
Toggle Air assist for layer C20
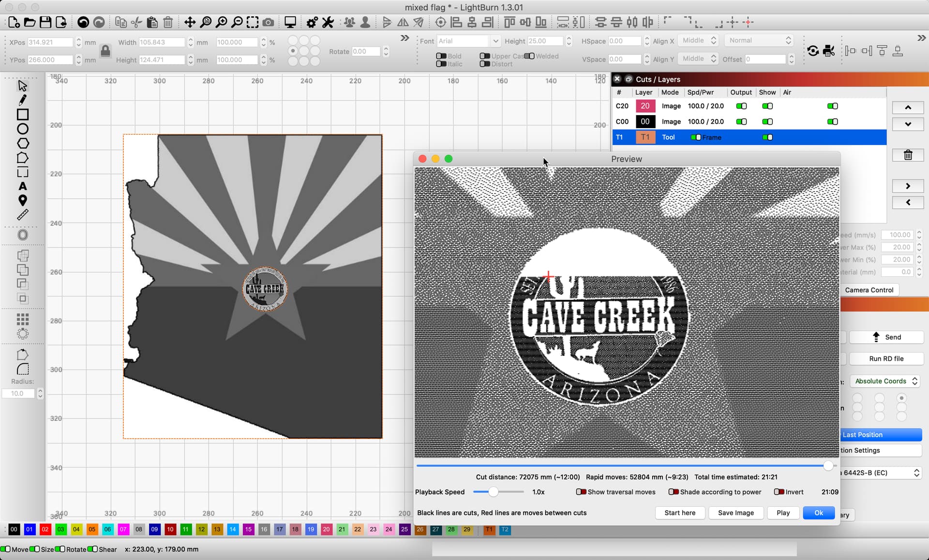[x=832, y=106]
